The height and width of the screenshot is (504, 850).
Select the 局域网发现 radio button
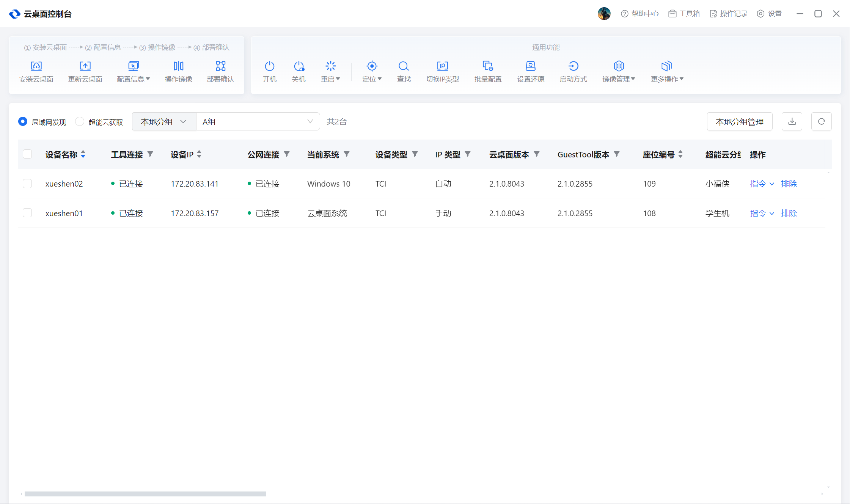23,121
